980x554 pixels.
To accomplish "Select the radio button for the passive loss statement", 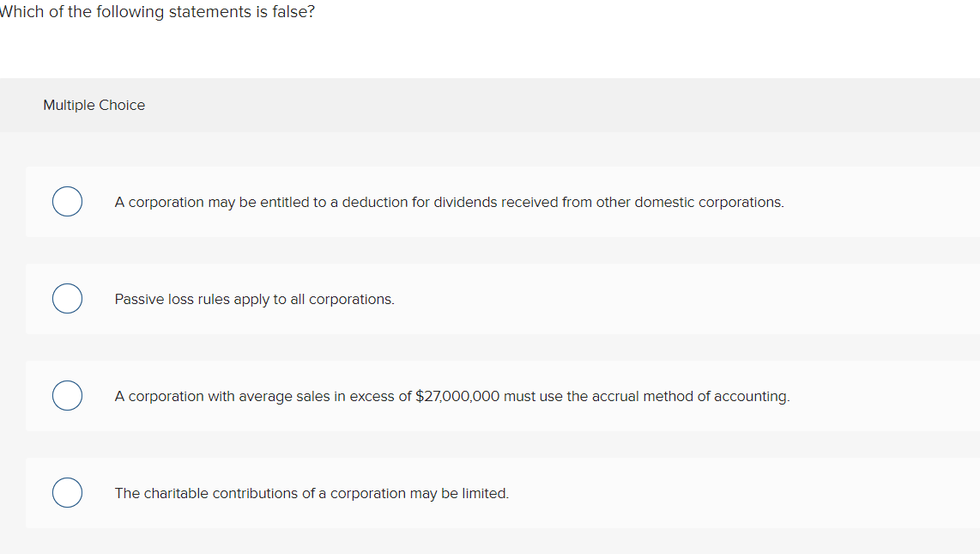I will coord(67,298).
